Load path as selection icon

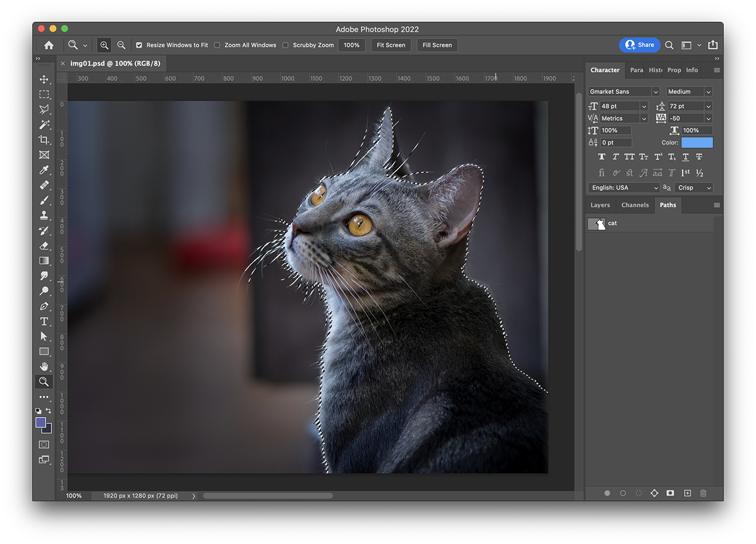pos(638,493)
